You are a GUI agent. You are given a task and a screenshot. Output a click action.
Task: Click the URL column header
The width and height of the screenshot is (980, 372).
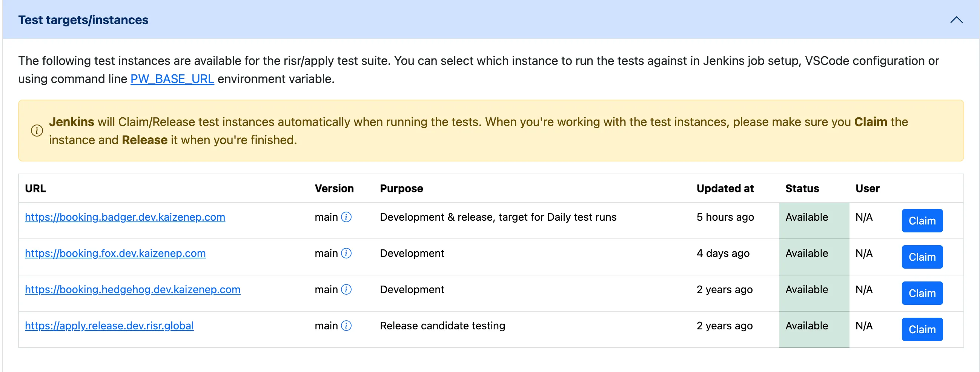pos(35,188)
